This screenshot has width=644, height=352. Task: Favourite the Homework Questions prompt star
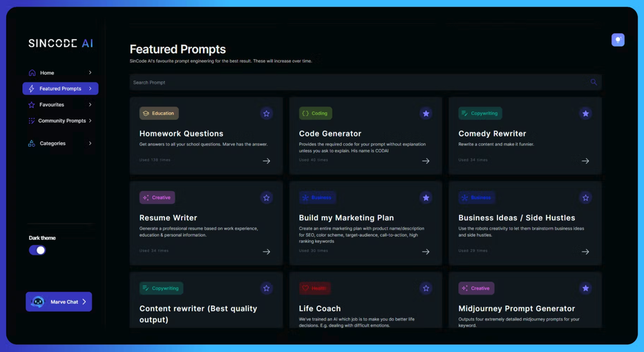(x=267, y=114)
